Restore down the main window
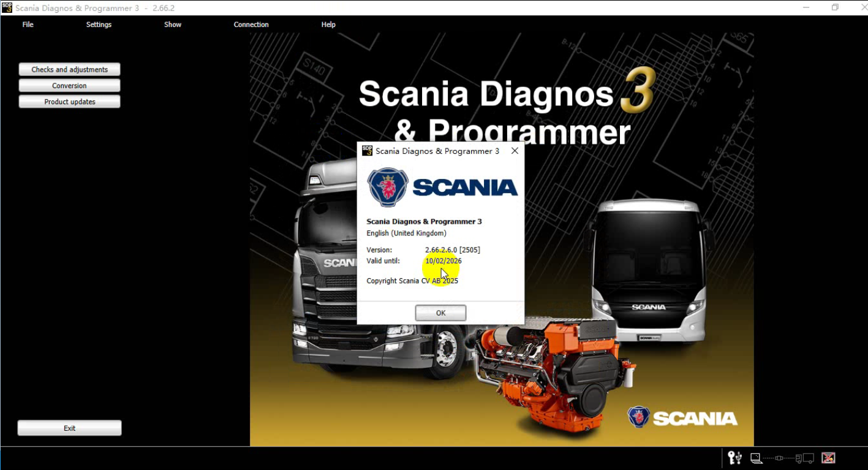The image size is (868, 470). point(835,7)
